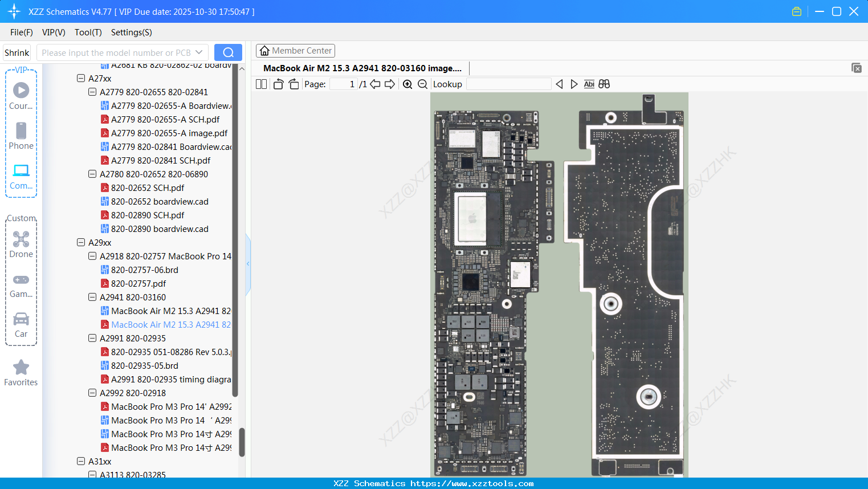Open the Course section in the sidebar

21,96
